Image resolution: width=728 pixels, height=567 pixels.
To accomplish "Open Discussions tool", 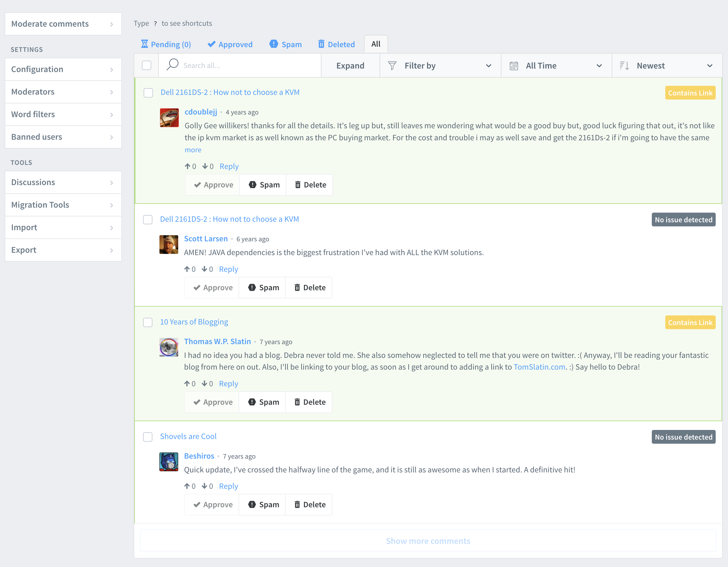I will tap(63, 182).
